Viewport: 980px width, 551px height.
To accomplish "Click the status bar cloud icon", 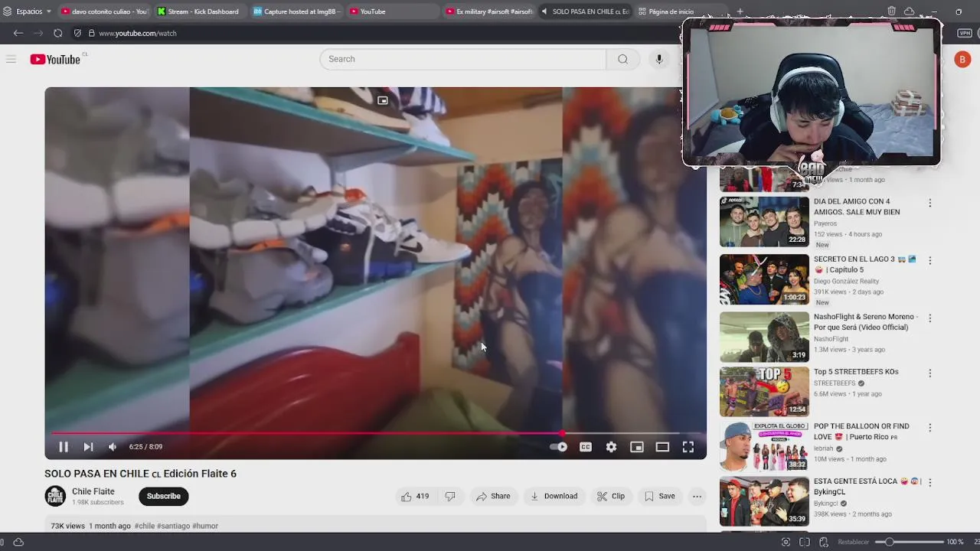I will tap(18, 542).
